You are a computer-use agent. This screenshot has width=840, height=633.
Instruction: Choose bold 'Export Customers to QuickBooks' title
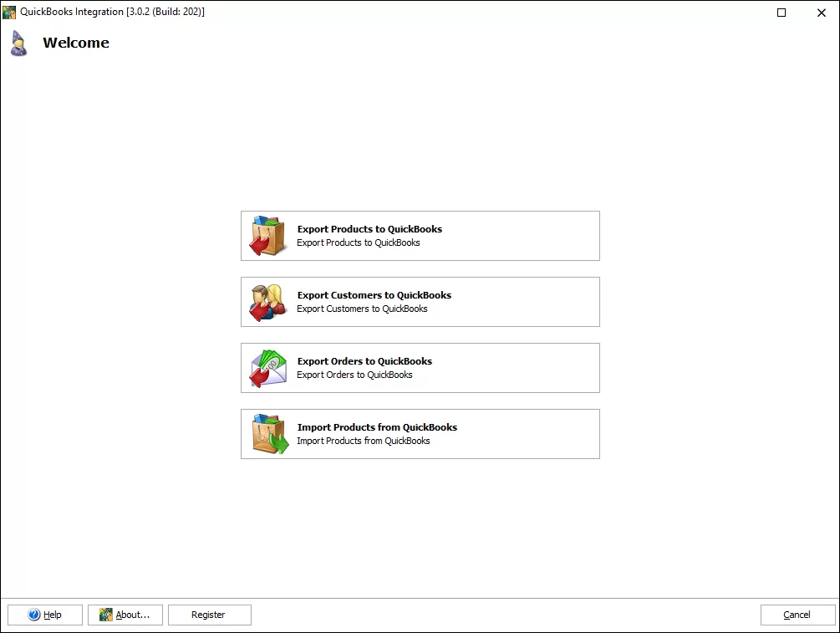coord(374,295)
